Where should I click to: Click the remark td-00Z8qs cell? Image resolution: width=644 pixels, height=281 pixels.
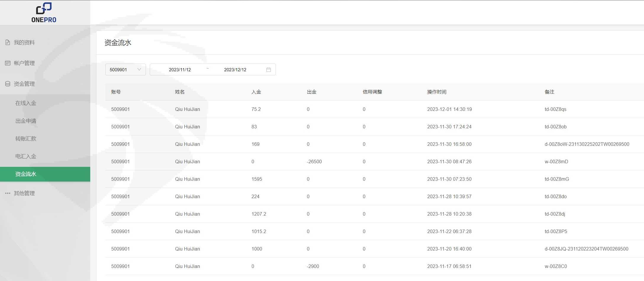coord(555,109)
